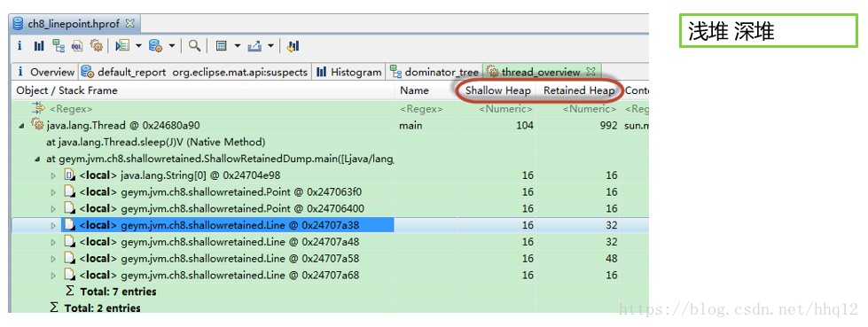Screen dimensions: 868x327
Task: Click the object icon of Point @ 0x24706400
Action: click(69, 208)
